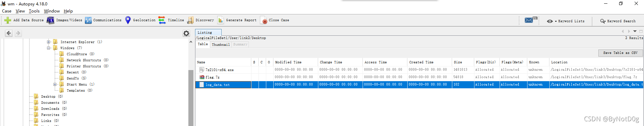Click the SendTo folder icon
The width and height of the screenshot is (644, 126).
pyautogui.click(x=62, y=78)
